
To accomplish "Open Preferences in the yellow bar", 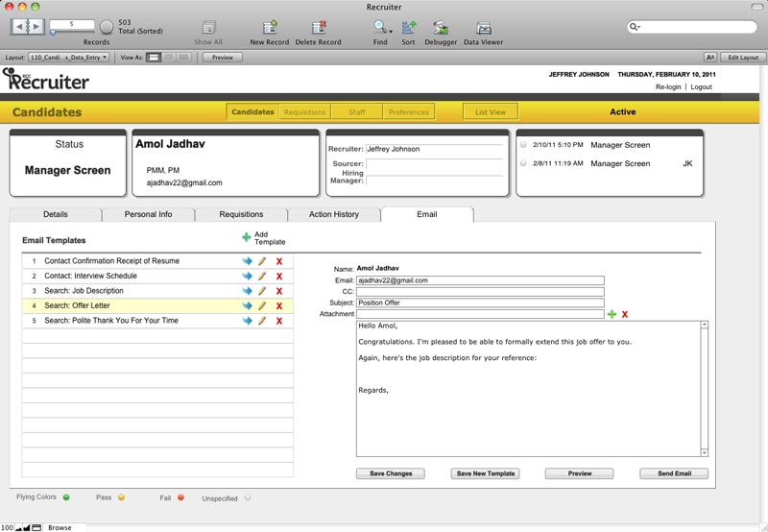I will (x=409, y=111).
